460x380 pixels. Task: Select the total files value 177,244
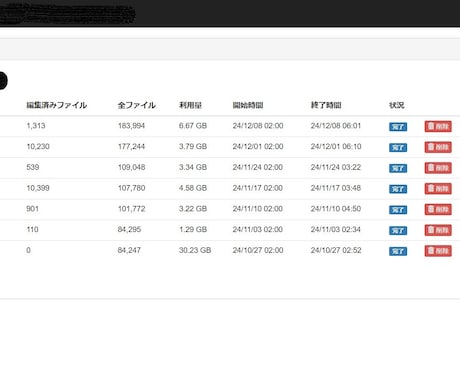(x=131, y=146)
